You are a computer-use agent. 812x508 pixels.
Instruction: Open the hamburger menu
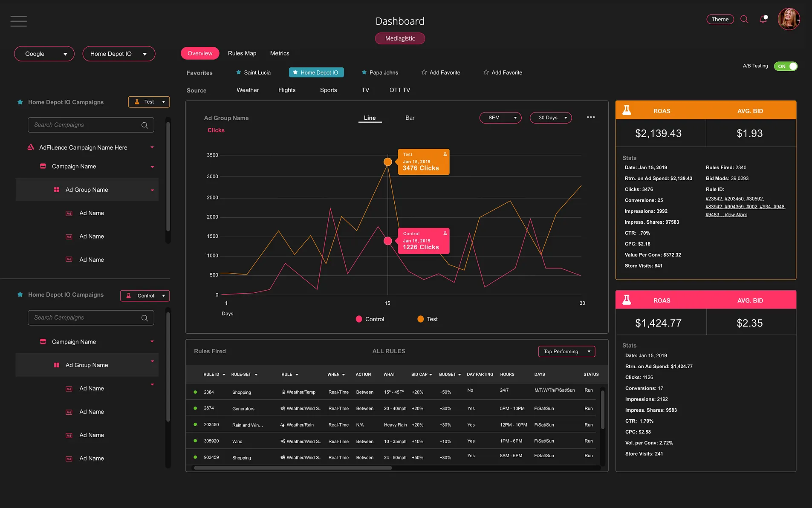(x=18, y=21)
